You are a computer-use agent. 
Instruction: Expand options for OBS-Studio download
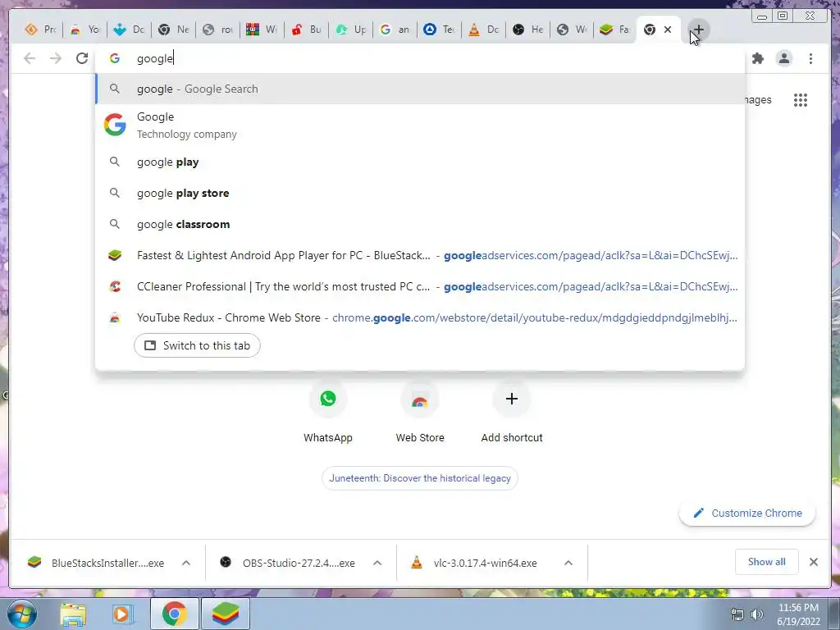[377, 563]
